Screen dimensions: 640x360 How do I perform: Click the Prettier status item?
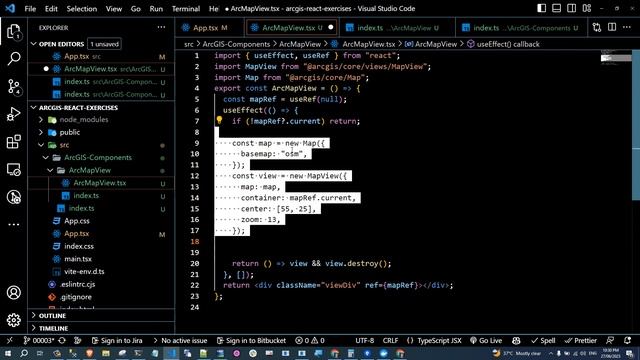point(580,340)
